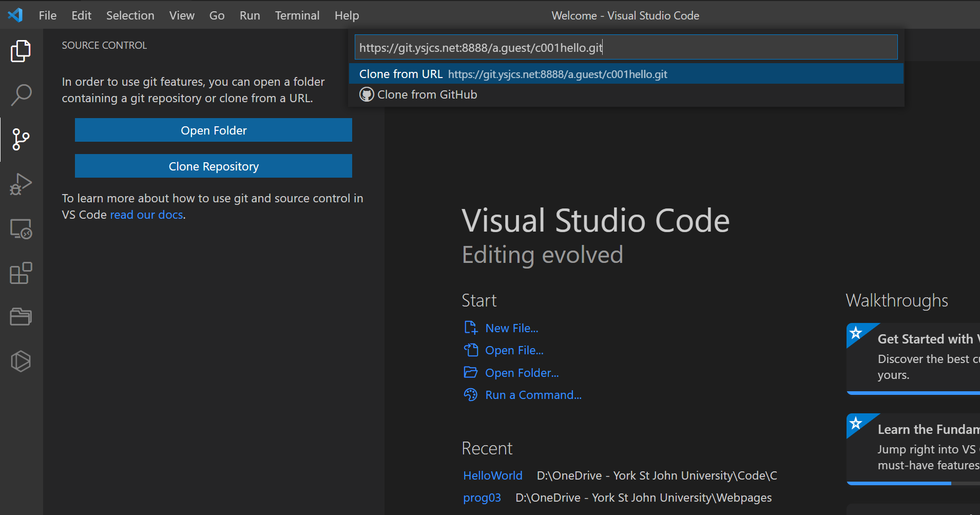980x515 pixels.
Task: Open the Remote Explorer icon
Action: click(21, 228)
